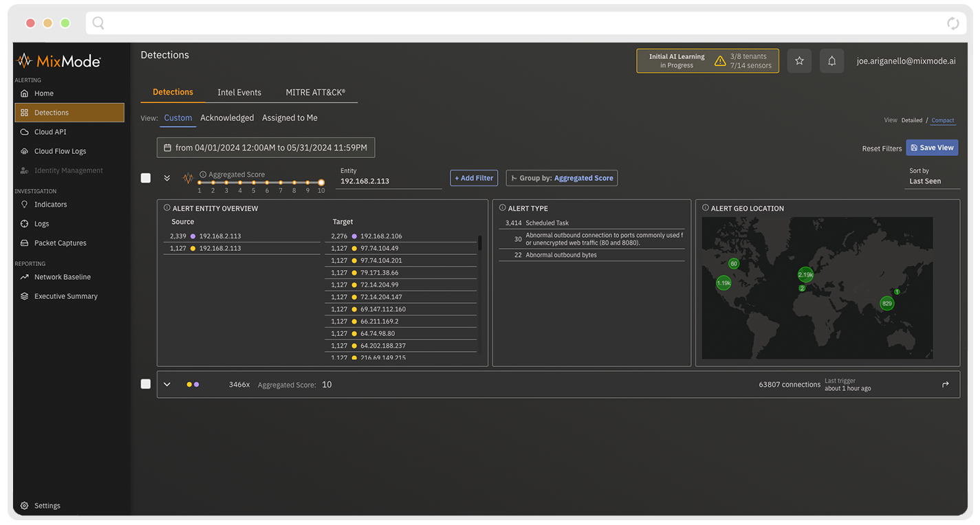This screenshot has width=980, height=525.
Task: Click the warning triangle in AI Learning banner
Action: pyautogui.click(x=720, y=61)
